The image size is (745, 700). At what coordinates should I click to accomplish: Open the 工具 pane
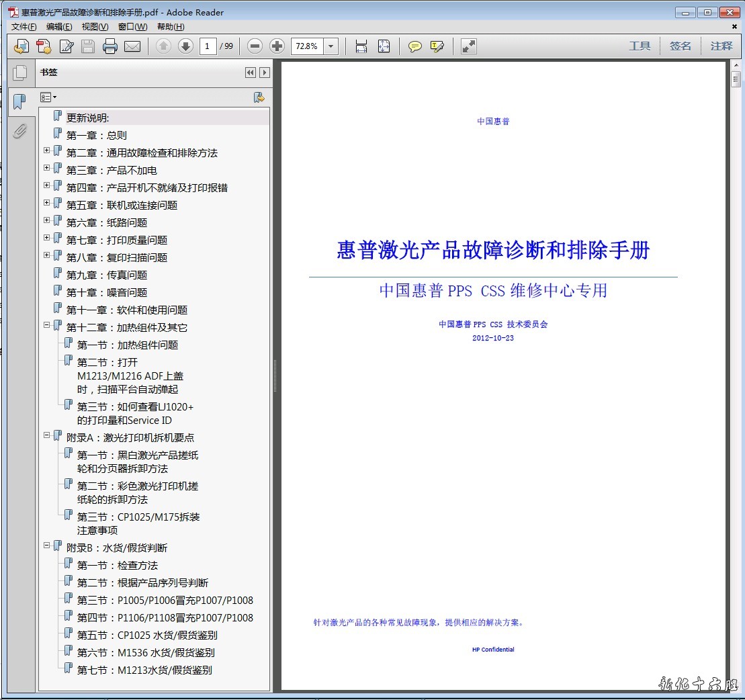(x=640, y=46)
